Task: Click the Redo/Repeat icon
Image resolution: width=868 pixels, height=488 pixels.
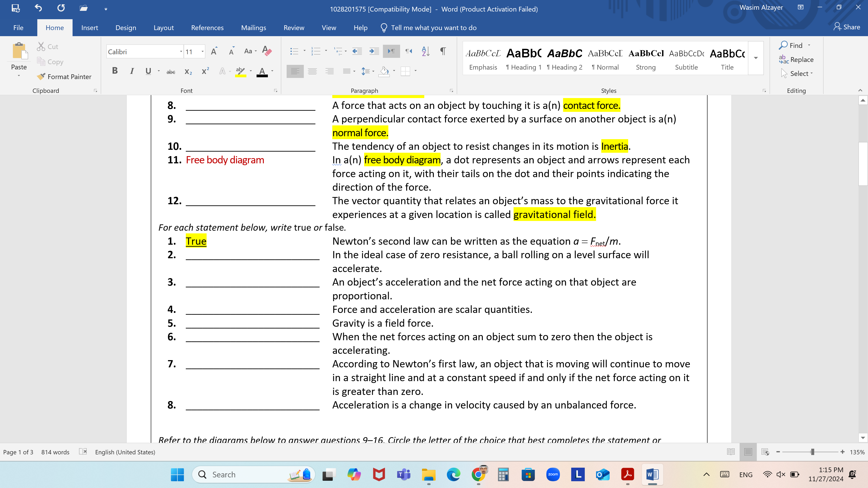Action: point(61,8)
